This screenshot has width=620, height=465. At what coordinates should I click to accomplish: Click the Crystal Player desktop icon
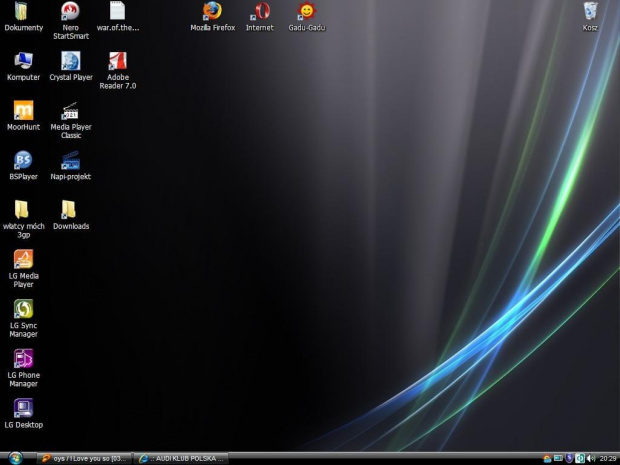click(70, 61)
